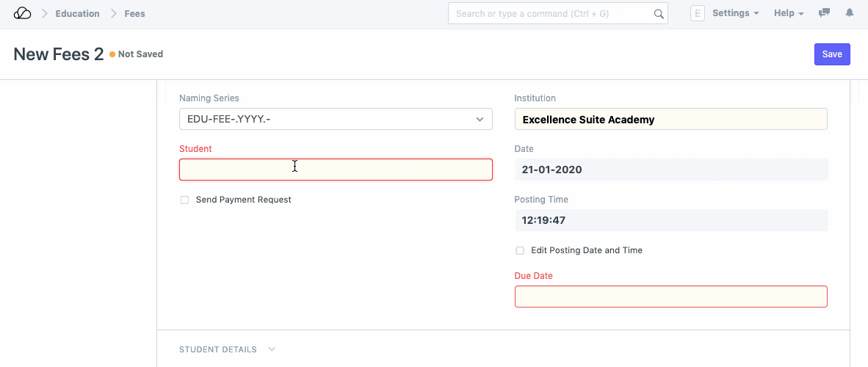Open the Settings dropdown menu

(x=735, y=13)
